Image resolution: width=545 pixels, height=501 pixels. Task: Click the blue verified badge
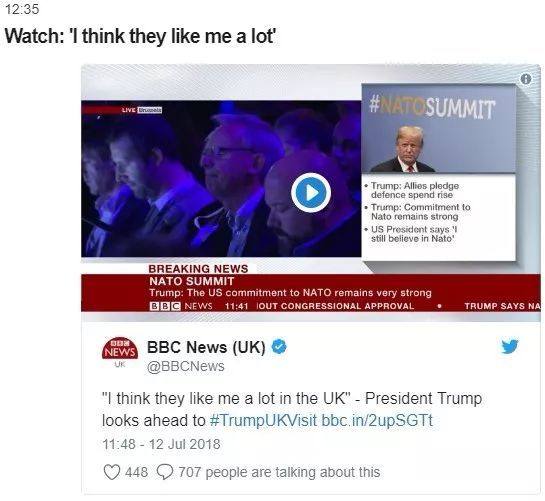[x=279, y=347]
